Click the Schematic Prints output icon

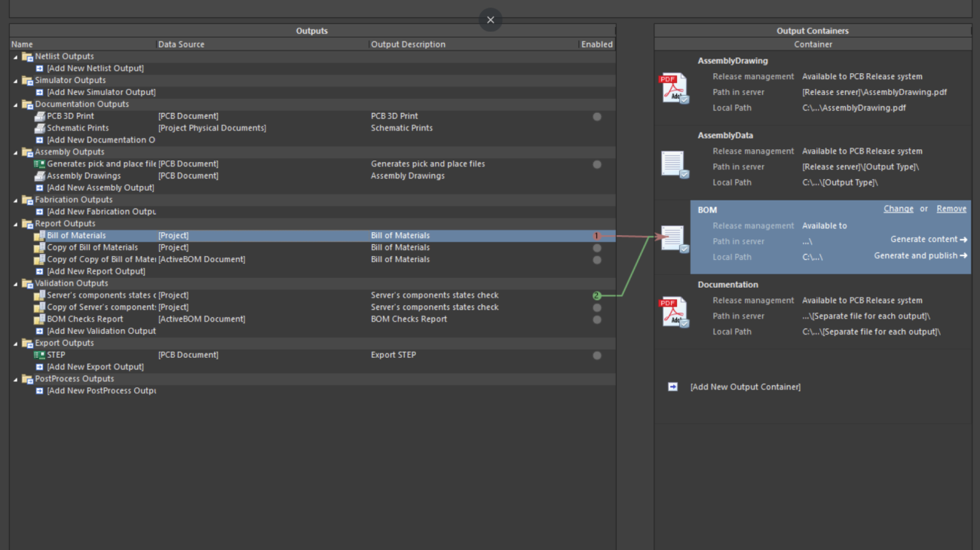point(40,128)
